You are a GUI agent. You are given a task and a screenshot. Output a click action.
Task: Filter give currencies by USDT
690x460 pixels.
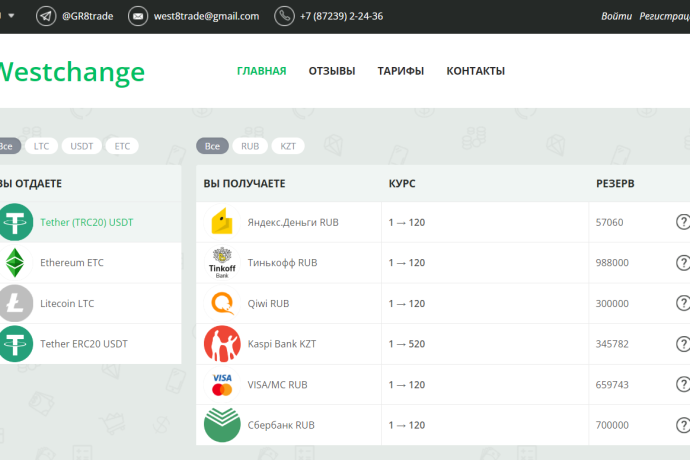[82, 146]
